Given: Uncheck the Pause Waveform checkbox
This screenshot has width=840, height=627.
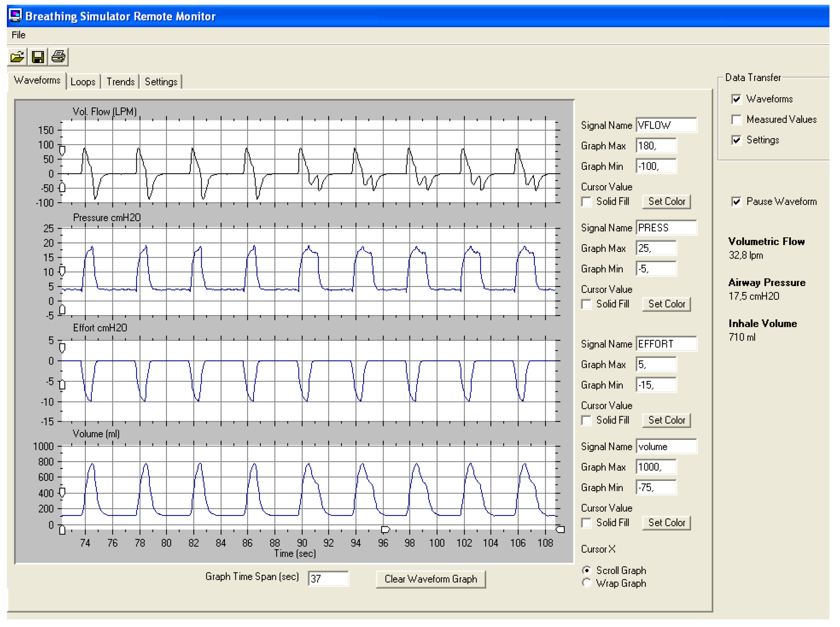Looking at the screenshot, I should click(x=736, y=201).
